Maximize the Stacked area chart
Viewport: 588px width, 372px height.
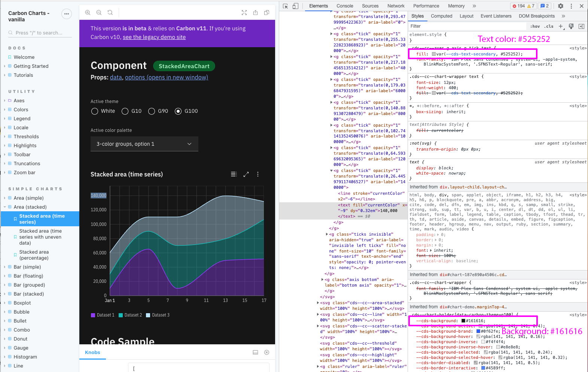(246, 174)
